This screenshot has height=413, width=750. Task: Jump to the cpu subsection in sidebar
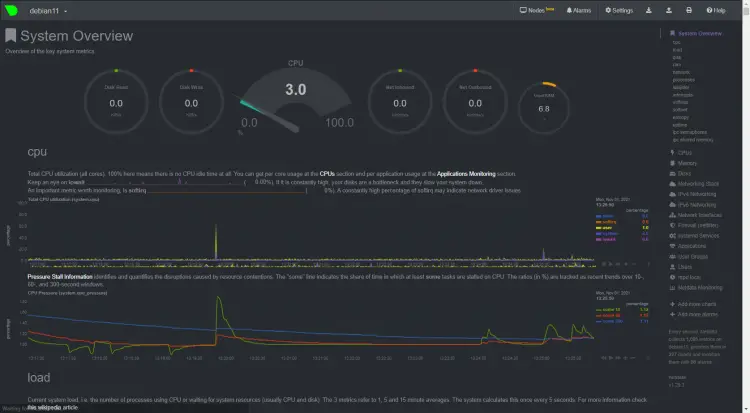676,42
